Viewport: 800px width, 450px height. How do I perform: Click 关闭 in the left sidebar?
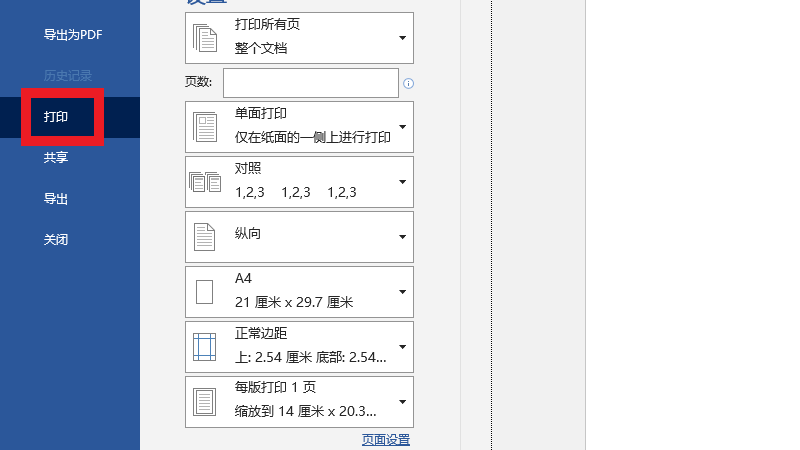pyautogui.click(x=56, y=240)
